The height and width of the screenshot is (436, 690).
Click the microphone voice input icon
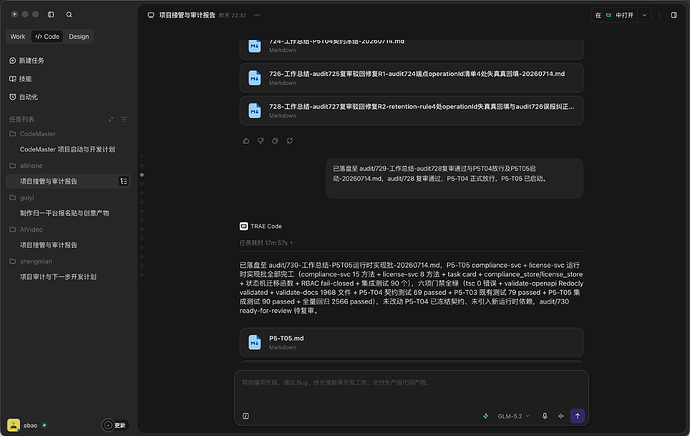point(545,416)
